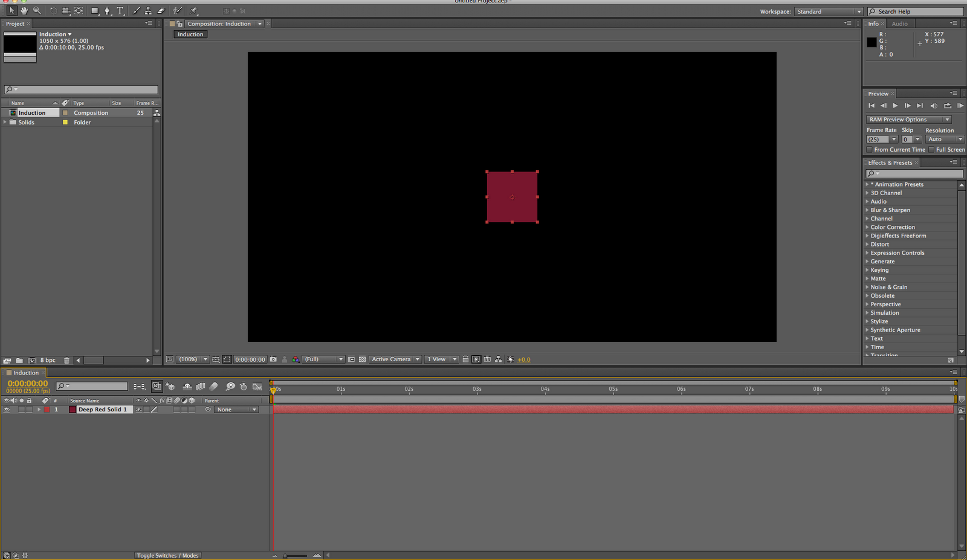
Task: Take a snapshot of the composition view
Action: tap(273, 359)
